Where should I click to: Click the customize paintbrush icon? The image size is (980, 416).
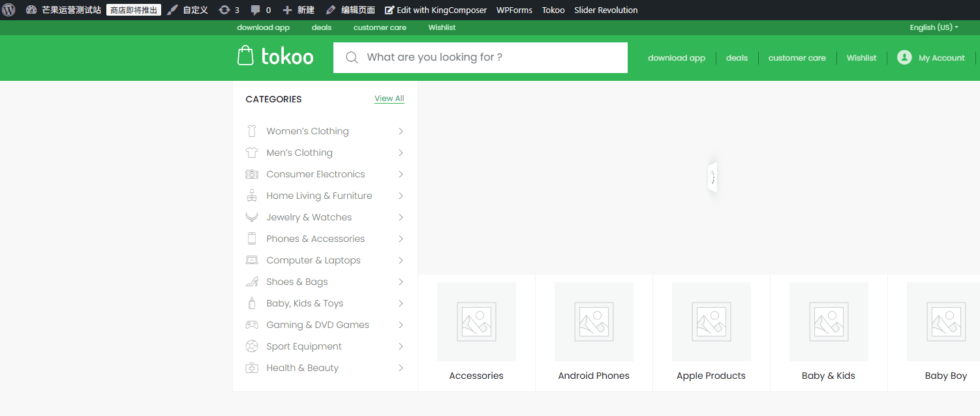pos(172,10)
